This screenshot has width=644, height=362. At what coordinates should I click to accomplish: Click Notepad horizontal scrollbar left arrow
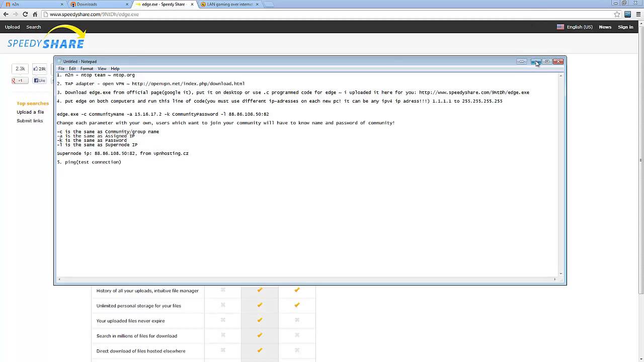[59, 280]
